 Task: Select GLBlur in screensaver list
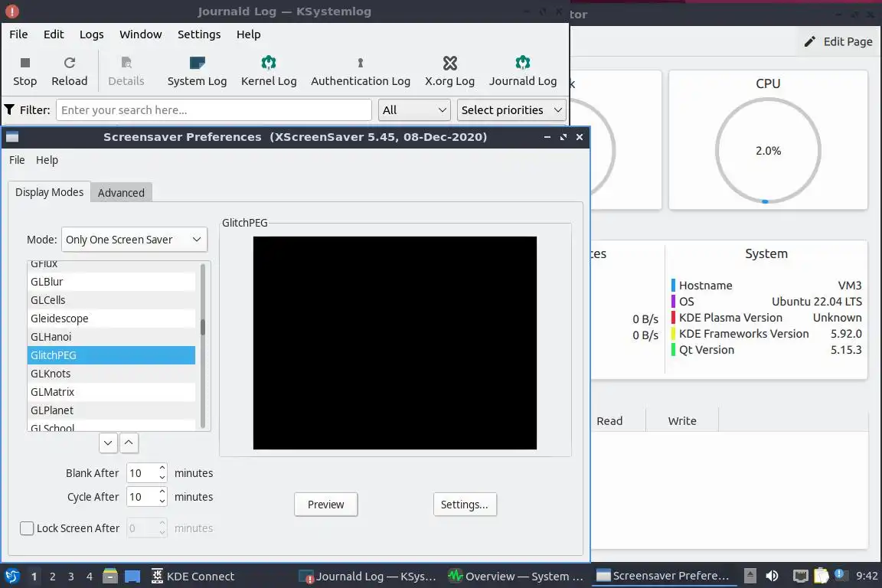point(111,281)
